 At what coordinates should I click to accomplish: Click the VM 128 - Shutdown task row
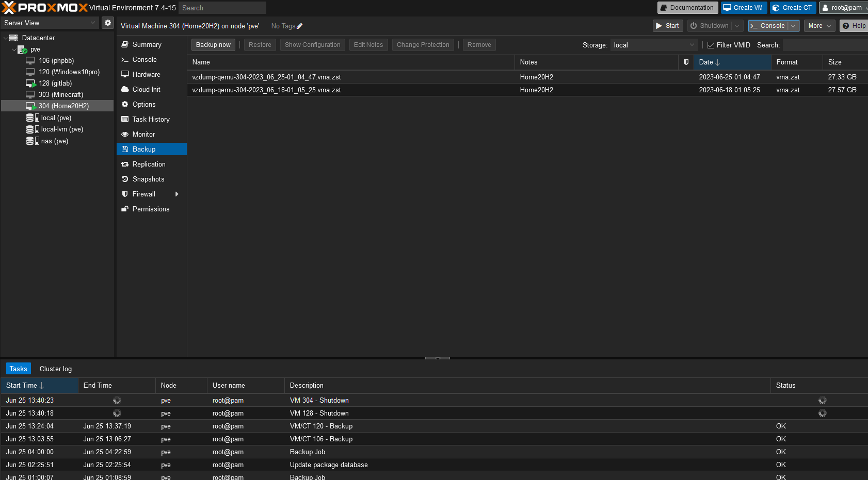434,413
